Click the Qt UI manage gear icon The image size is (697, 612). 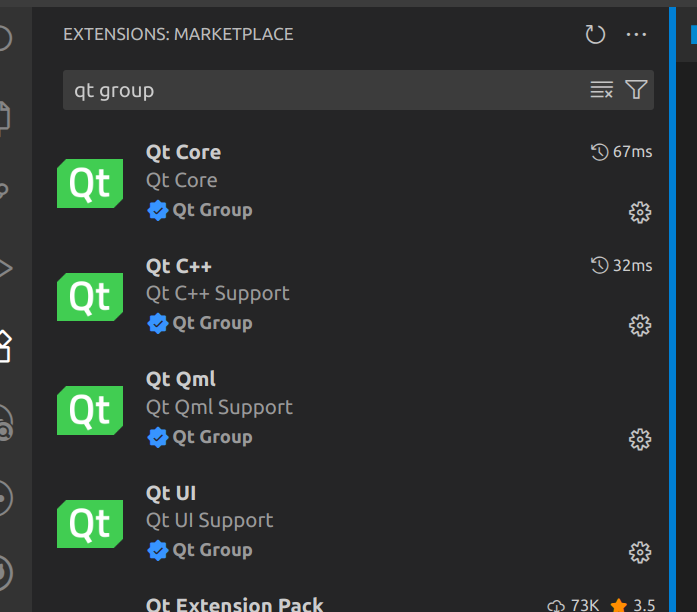(x=640, y=552)
